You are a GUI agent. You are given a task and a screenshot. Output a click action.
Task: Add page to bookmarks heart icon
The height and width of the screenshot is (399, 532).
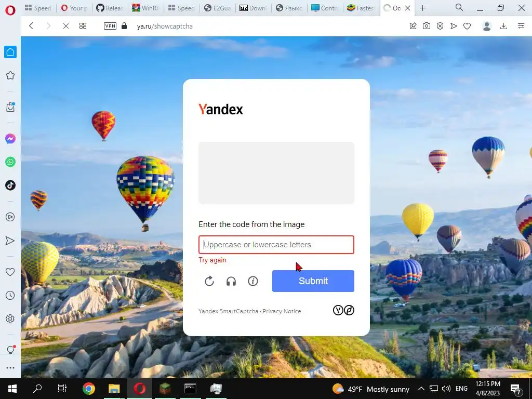(x=467, y=26)
